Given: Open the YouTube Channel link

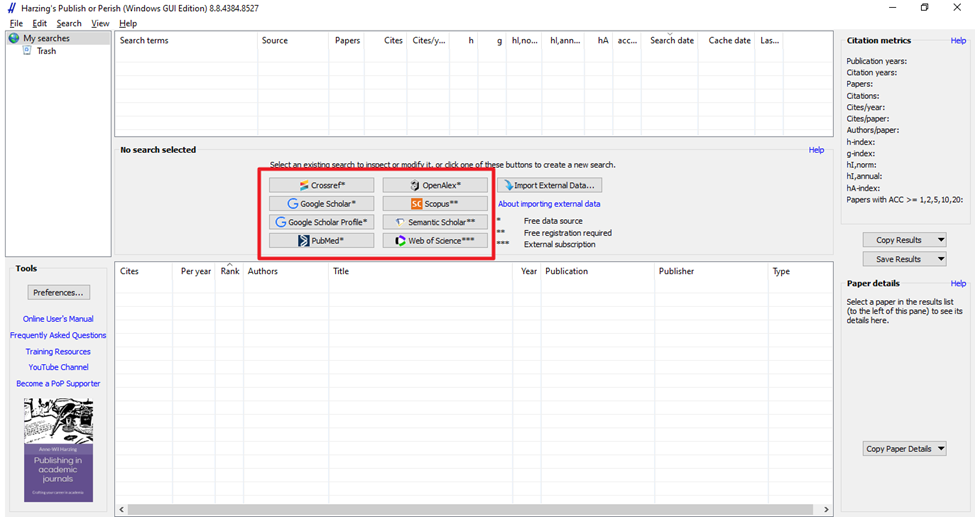Looking at the screenshot, I should point(58,368).
